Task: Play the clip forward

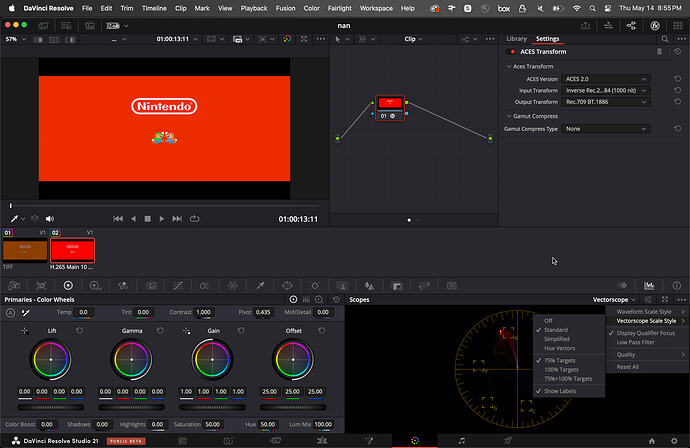Action: [162, 219]
